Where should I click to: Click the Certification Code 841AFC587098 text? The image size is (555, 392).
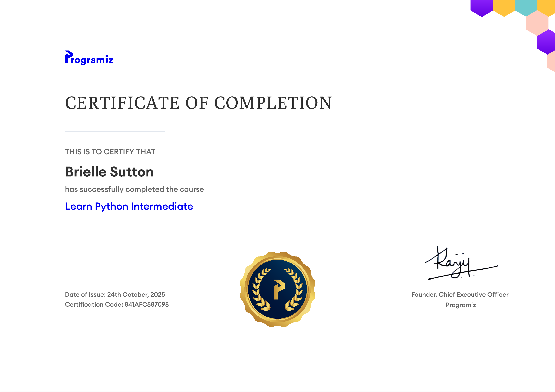(117, 305)
